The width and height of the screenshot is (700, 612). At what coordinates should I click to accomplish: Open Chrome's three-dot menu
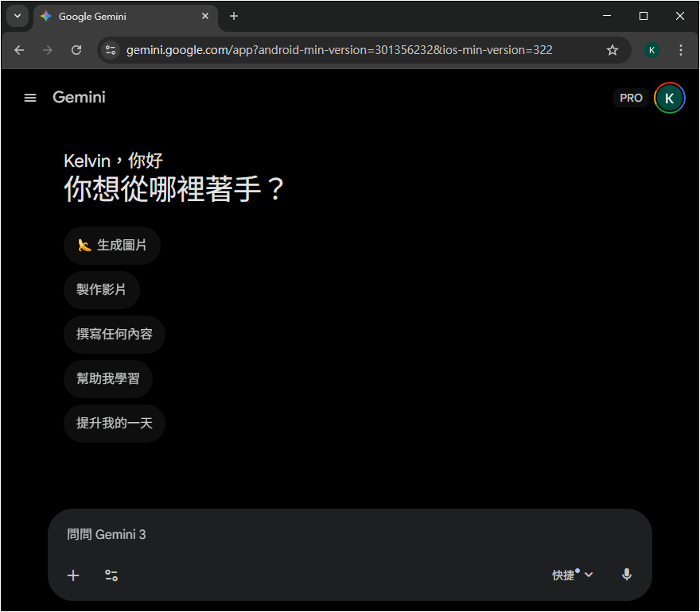click(681, 50)
